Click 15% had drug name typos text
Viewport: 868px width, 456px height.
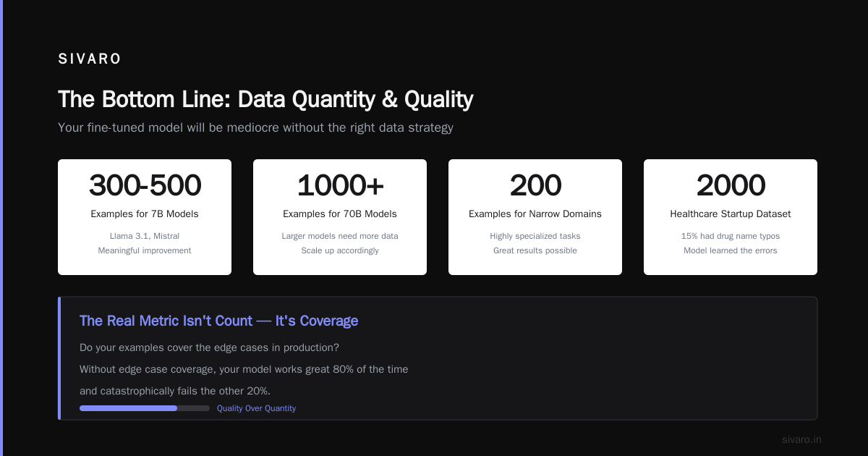(x=731, y=236)
